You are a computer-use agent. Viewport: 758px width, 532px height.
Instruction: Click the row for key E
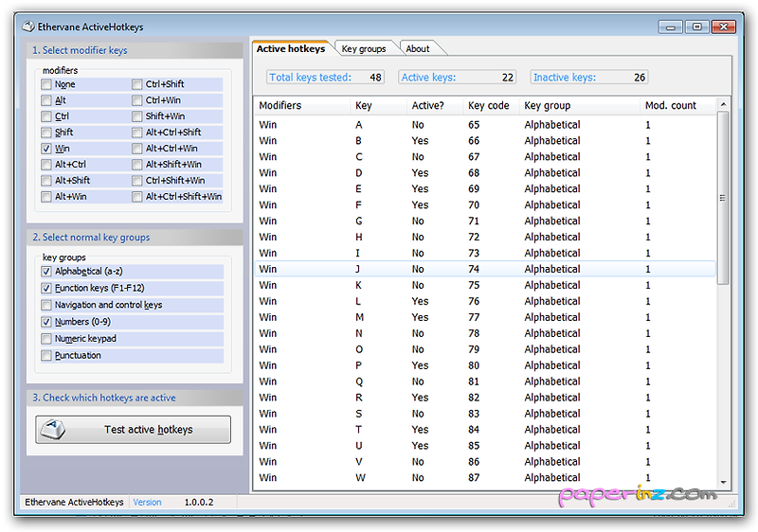(485, 188)
